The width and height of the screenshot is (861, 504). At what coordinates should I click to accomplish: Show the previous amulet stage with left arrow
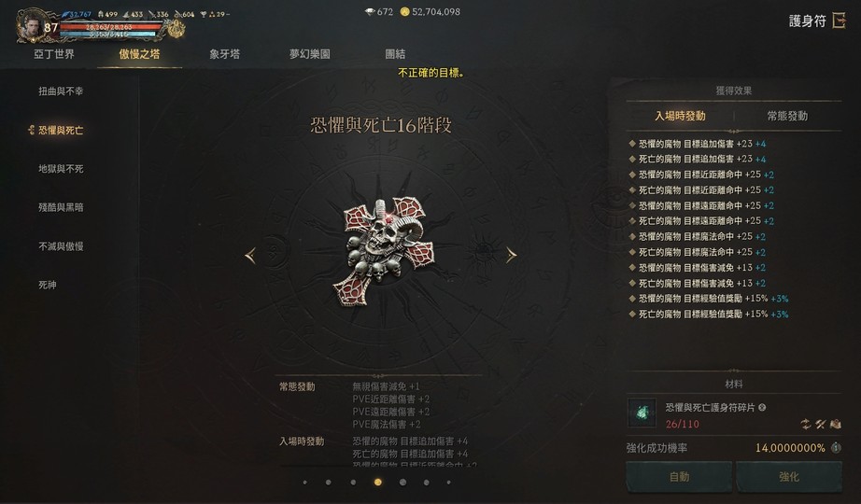point(250,256)
